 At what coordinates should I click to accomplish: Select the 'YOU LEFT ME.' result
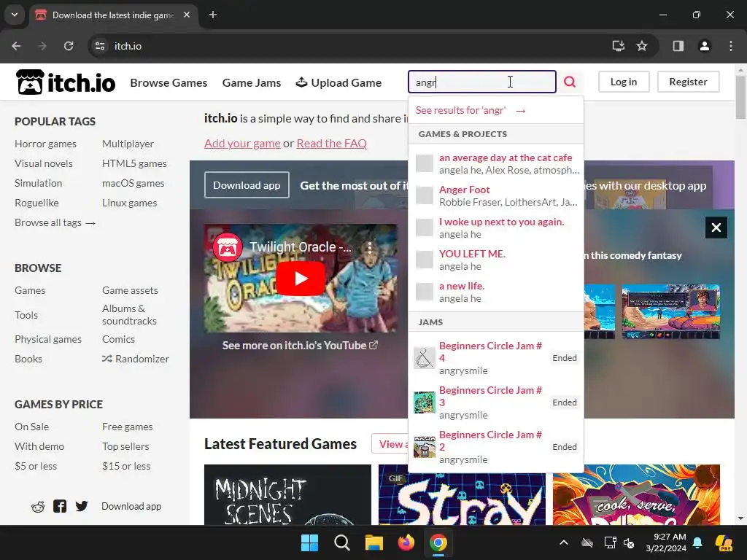pos(496,260)
